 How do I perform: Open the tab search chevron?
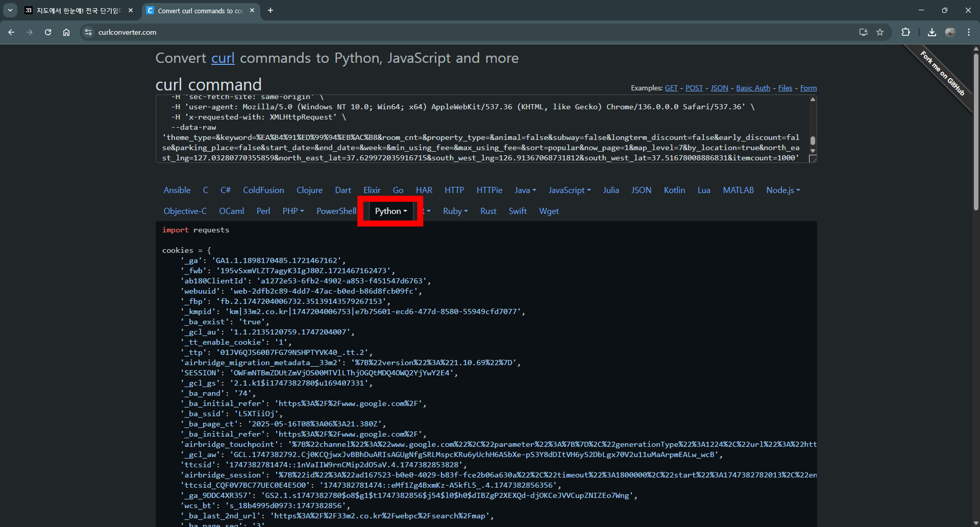click(x=10, y=10)
